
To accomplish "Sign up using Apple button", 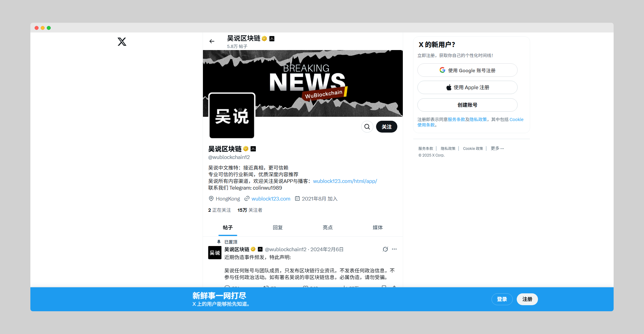I will [x=467, y=87].
